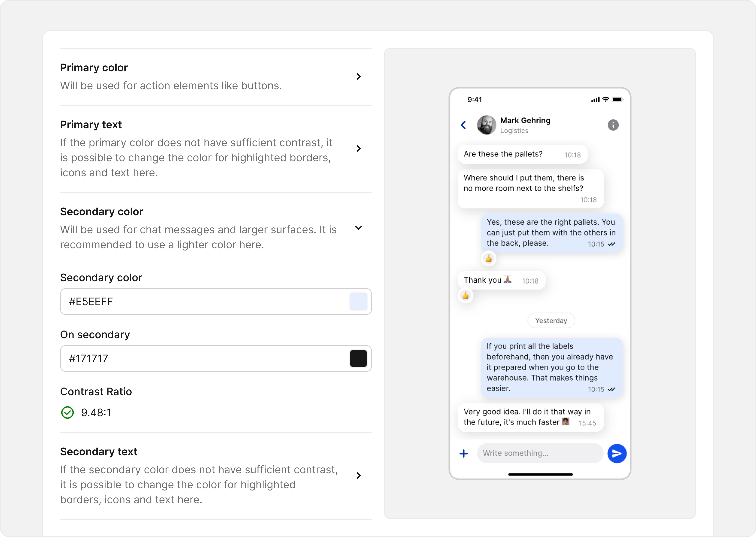The height and width of the screenshot is (537, 756).
Task: Click the 'Contrast Ratio' label
Action: point(96,391)
